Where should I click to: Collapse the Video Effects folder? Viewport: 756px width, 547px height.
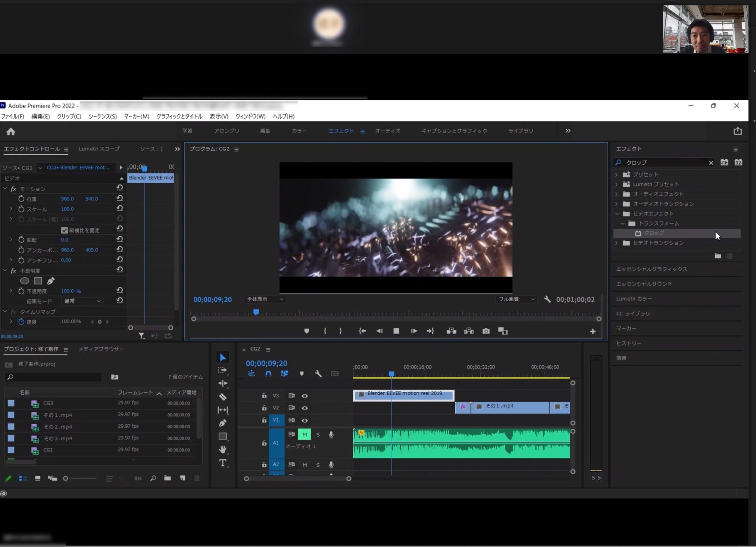(617, 214)
